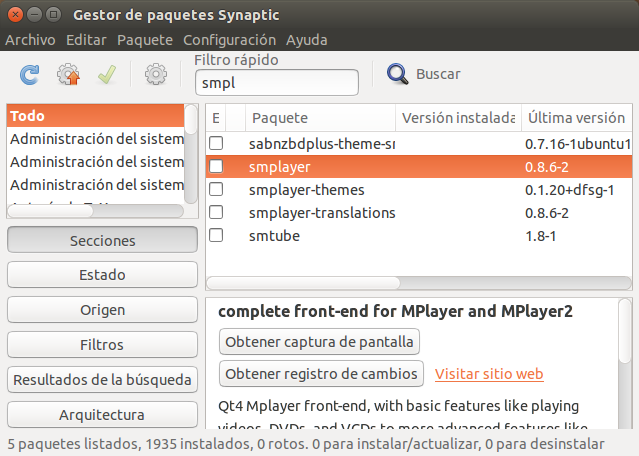The width and height of the screenshot is (639, 456).
Task: Click the Buscar label text
Action: 438,74
